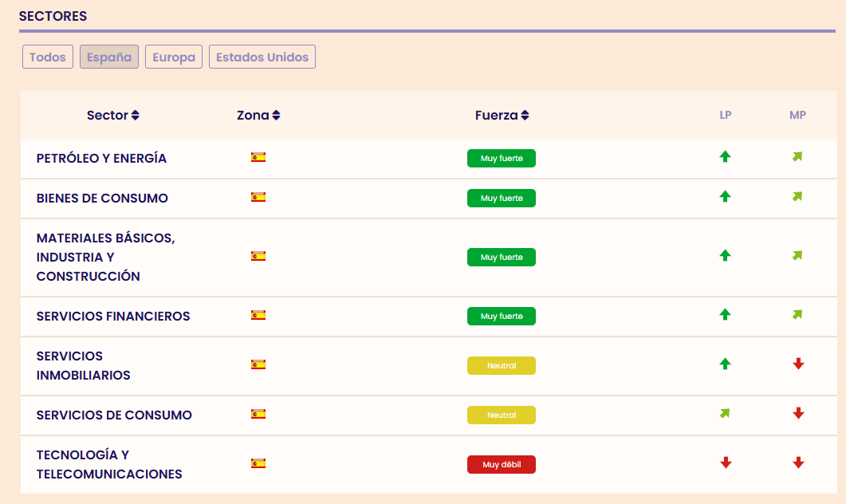
Task: Click the Muy débil strength badge
Action: click(502, 464)
